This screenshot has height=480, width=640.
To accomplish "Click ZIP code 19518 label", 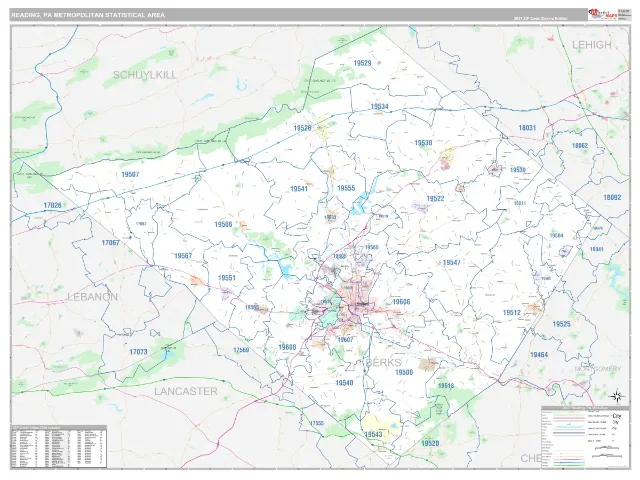I will (x=446, y=386).
